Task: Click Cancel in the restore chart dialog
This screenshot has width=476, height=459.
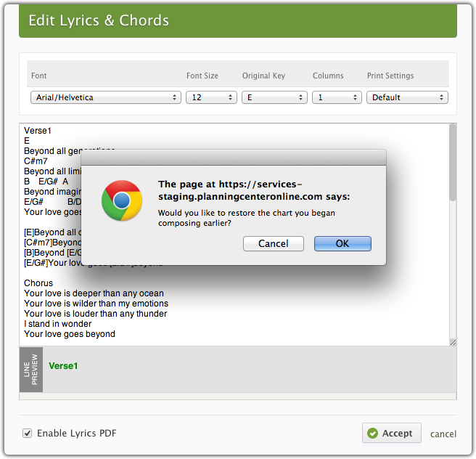Action: point(273,244)
